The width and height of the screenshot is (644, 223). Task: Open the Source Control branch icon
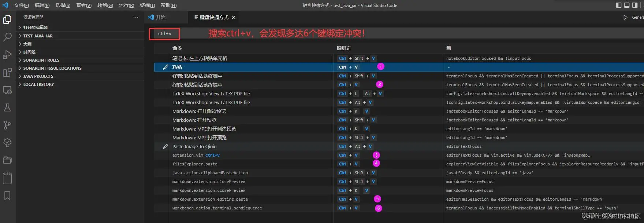click(7, 125)
